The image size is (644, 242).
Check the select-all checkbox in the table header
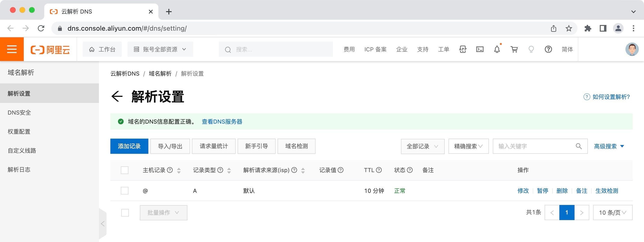(x=125, y=170)
